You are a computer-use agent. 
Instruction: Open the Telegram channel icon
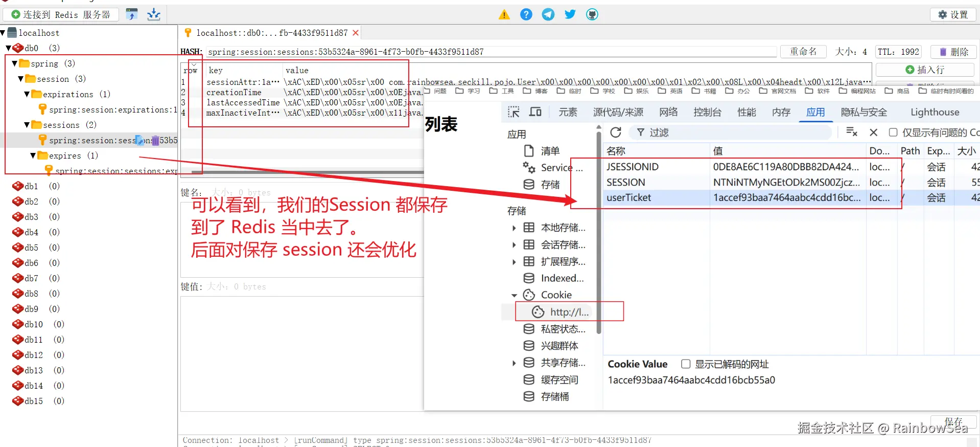coord(548,15)
